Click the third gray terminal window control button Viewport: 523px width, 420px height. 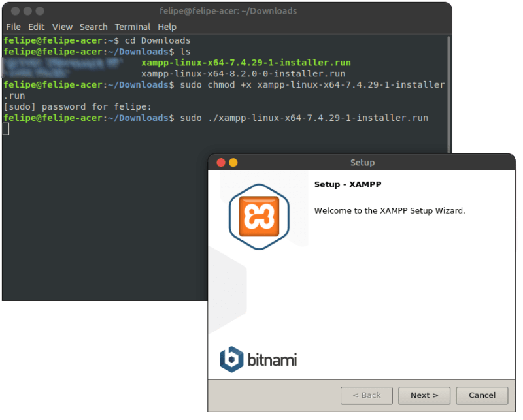40,11
